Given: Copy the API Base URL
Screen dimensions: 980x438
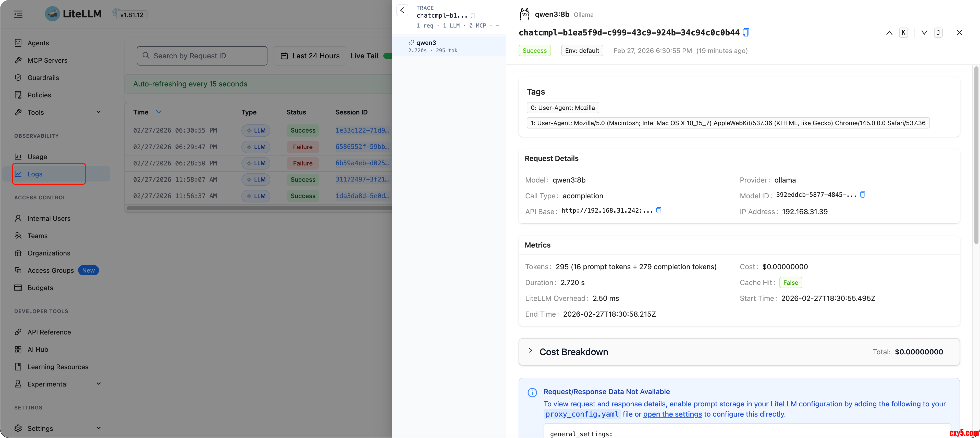Looking at the screenshot, I should (x=658, y=210).
